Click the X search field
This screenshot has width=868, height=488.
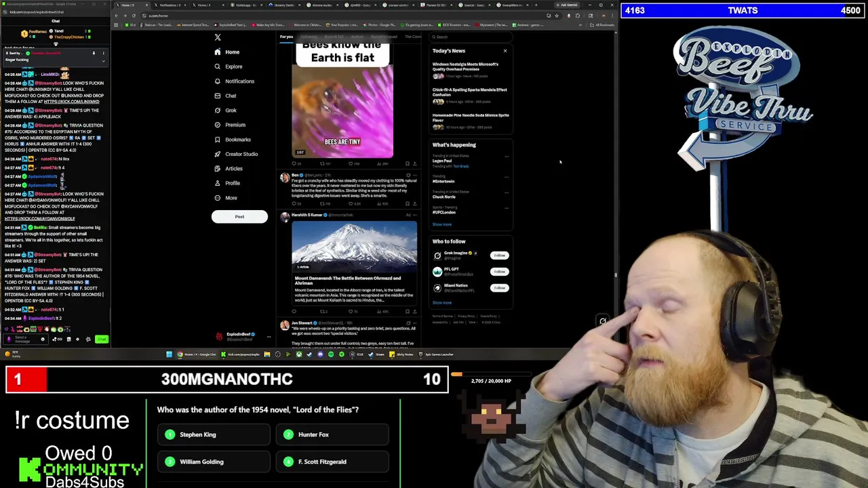pos(471,37)
